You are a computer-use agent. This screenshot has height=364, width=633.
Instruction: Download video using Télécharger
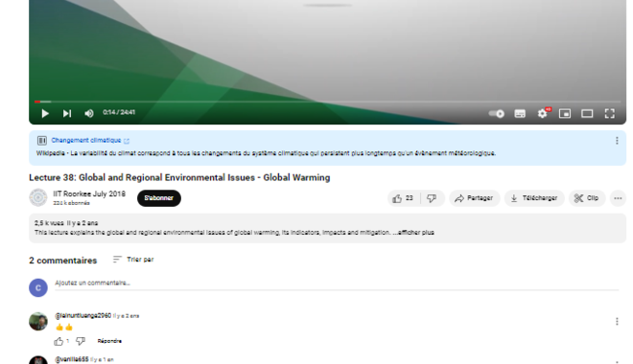[x=534, y=198]
